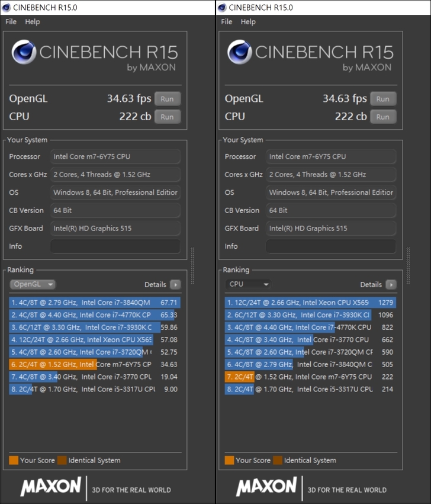Click the MAXON logo in right window footer

(266, 487)
